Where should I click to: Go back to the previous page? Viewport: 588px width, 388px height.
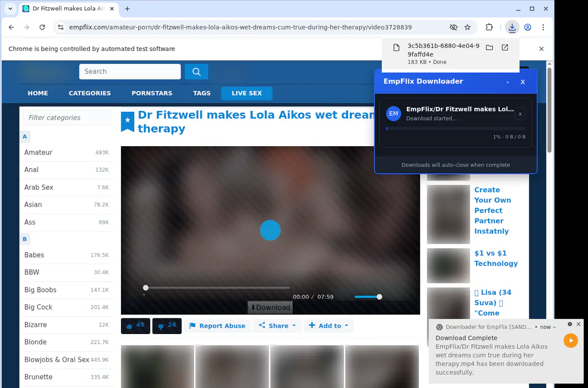(x=11, y=27)
